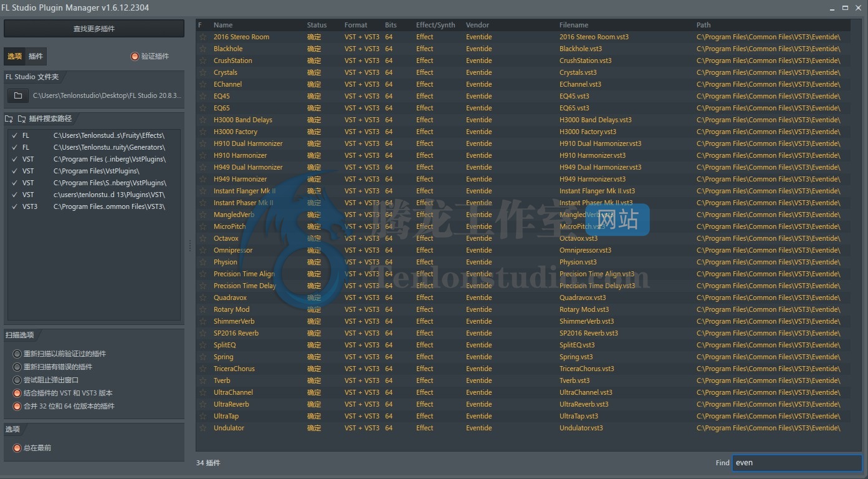Select the MangledVerb plugin row
The width and height of the screenshot is (868, 479).
(x=523, y=215)
